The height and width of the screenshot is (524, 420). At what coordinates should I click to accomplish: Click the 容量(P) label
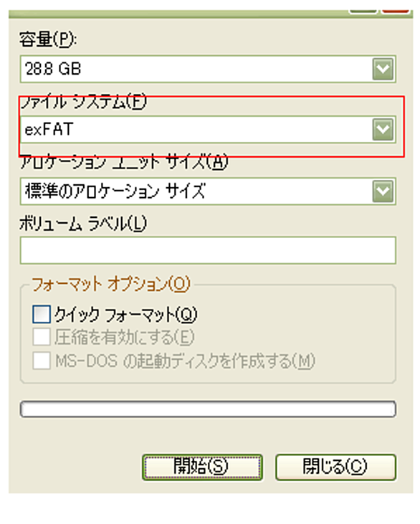pyautogui.click(x=47, y=39)
